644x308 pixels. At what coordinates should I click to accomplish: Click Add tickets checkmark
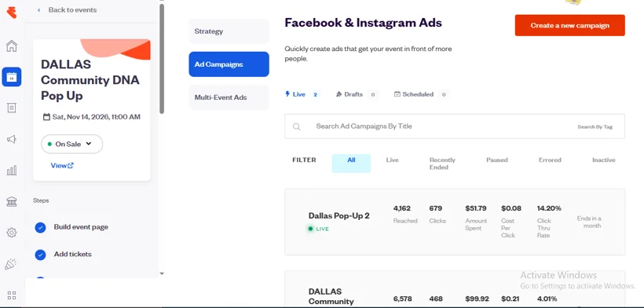click(x=40, y=255)
